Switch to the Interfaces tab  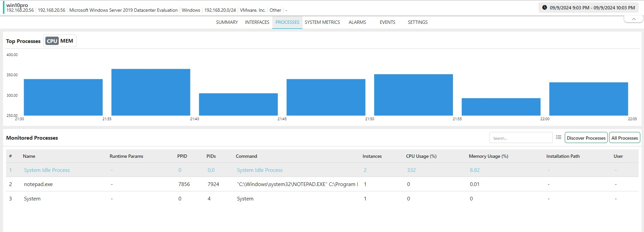tap(257, 22)
